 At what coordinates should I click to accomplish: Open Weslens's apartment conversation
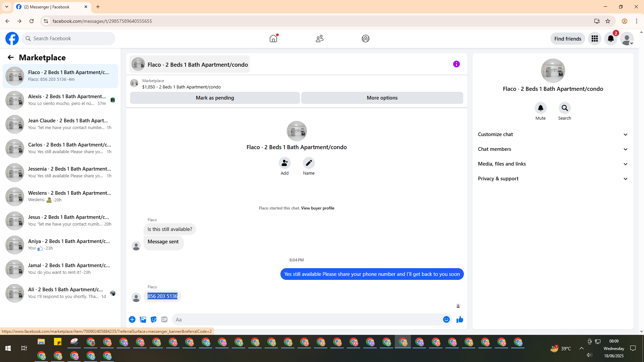coord(60,196)
